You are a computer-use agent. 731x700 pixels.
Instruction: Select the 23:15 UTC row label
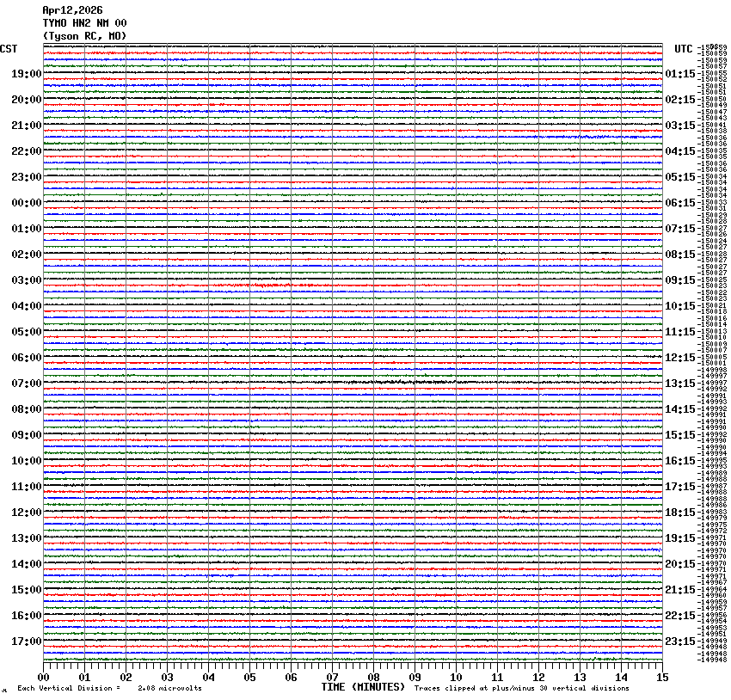click(x=680, y=642)
